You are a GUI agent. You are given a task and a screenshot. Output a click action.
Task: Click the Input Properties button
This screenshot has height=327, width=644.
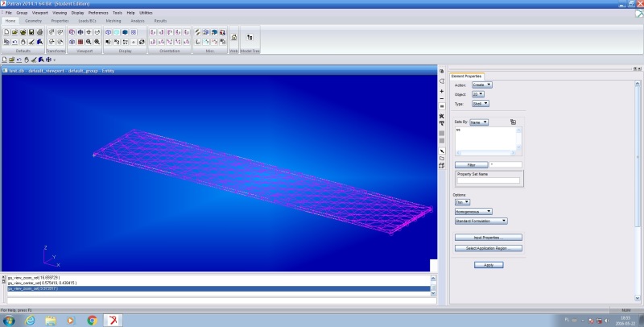pos(489,238)
